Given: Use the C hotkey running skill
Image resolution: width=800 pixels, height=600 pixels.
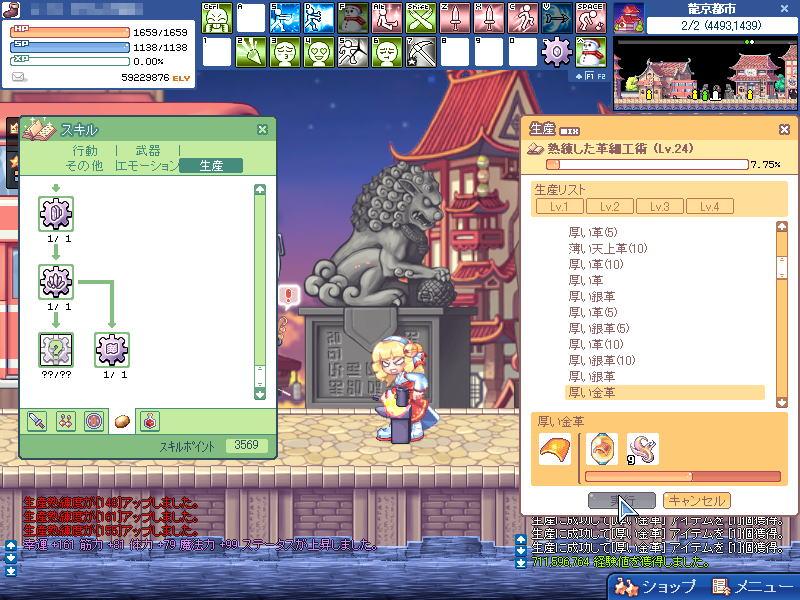Looking at the screenshot, I should tap(523, 18).
